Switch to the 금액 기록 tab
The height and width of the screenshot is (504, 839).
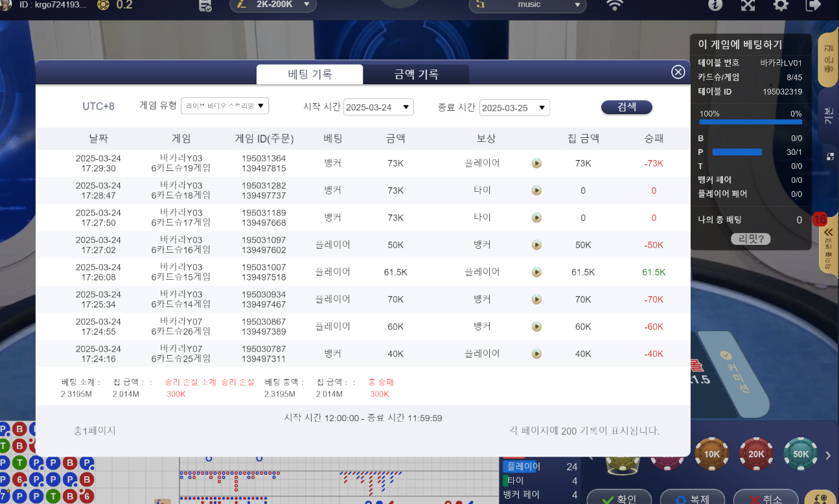(x=416, y=74)
